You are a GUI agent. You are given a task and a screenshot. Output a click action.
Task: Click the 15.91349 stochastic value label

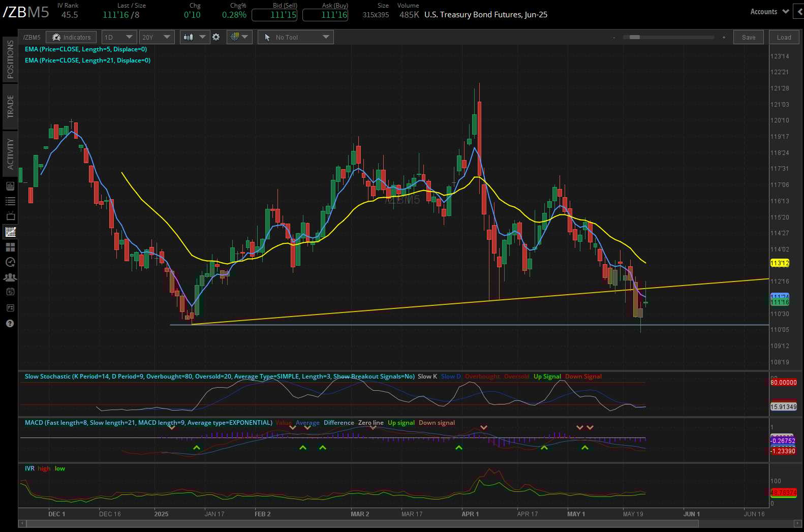click(x=784, y=406)
